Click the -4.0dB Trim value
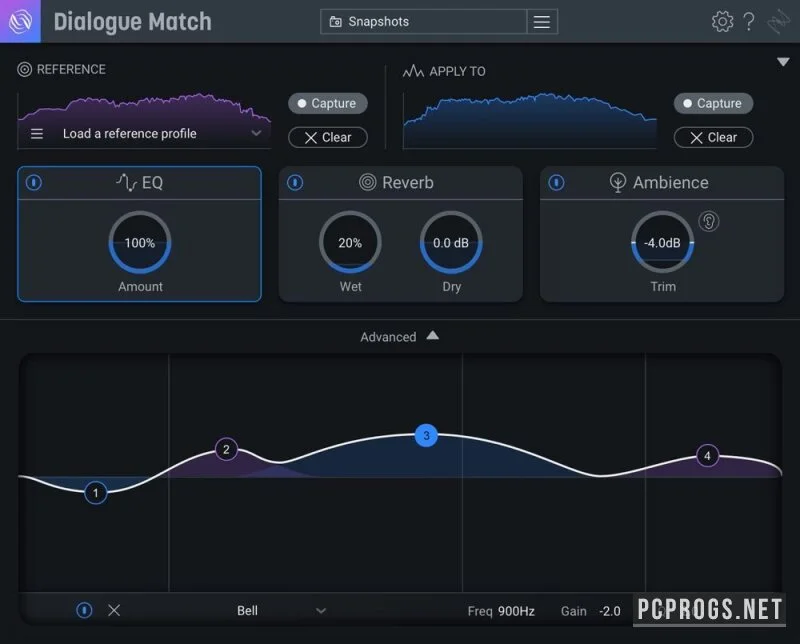 point(662,243)
